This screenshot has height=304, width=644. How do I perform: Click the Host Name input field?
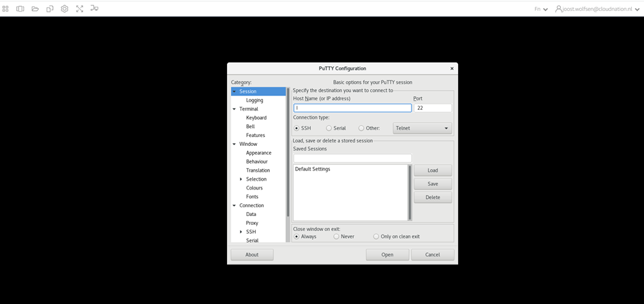tap(352, 108)
